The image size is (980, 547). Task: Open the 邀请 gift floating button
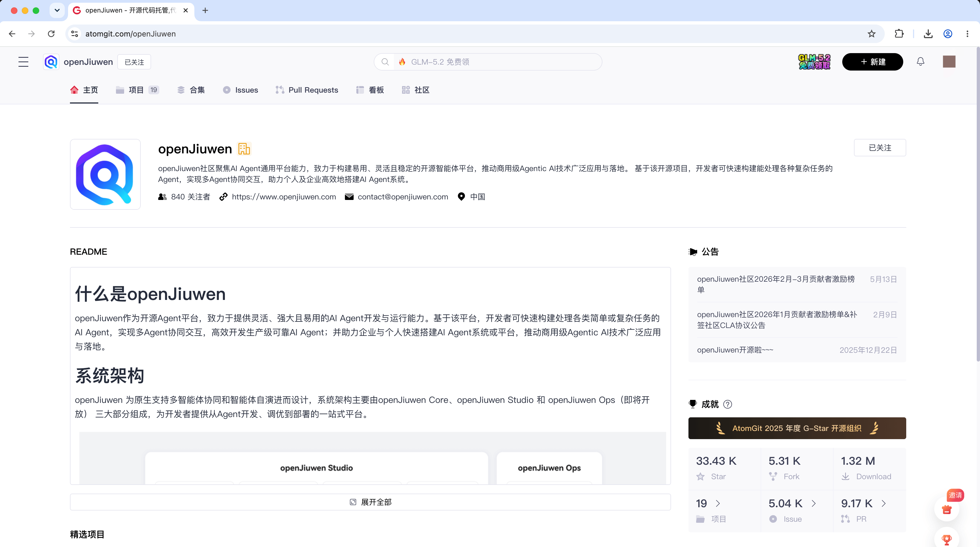(x=947, y=509)
